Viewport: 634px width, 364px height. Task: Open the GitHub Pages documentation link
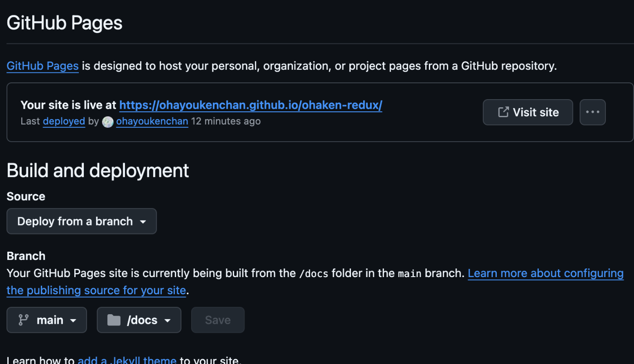click(x=43, y=66)
